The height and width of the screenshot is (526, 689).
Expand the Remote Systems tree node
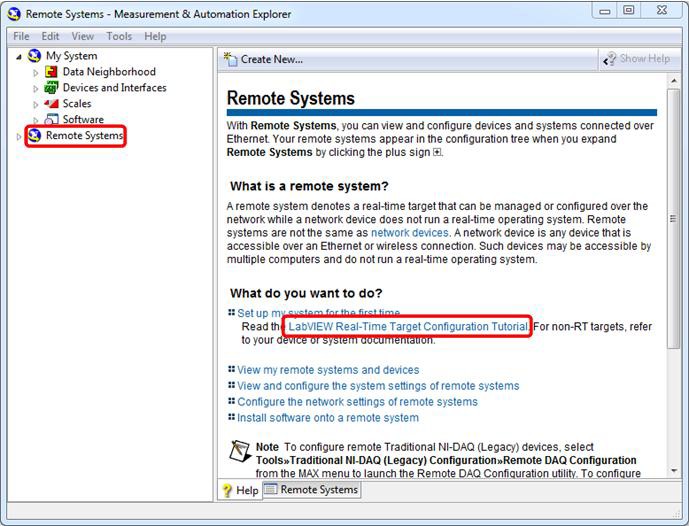coord(18,137)
